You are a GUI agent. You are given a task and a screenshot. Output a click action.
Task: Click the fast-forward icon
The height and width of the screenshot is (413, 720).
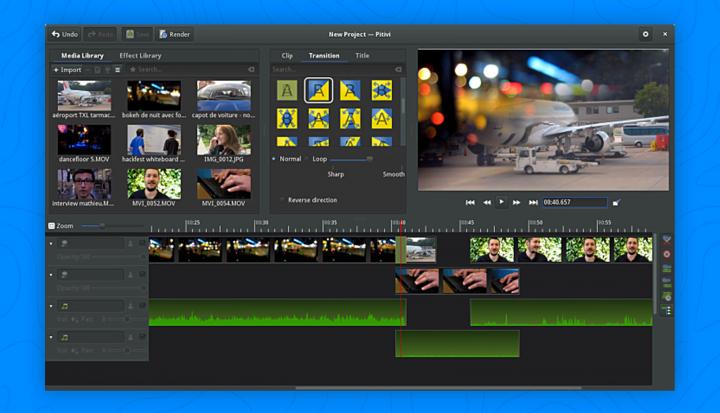(517, 202)
